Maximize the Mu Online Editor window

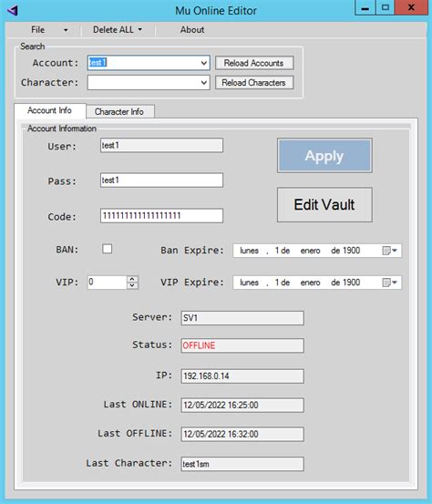click(386, 7)
